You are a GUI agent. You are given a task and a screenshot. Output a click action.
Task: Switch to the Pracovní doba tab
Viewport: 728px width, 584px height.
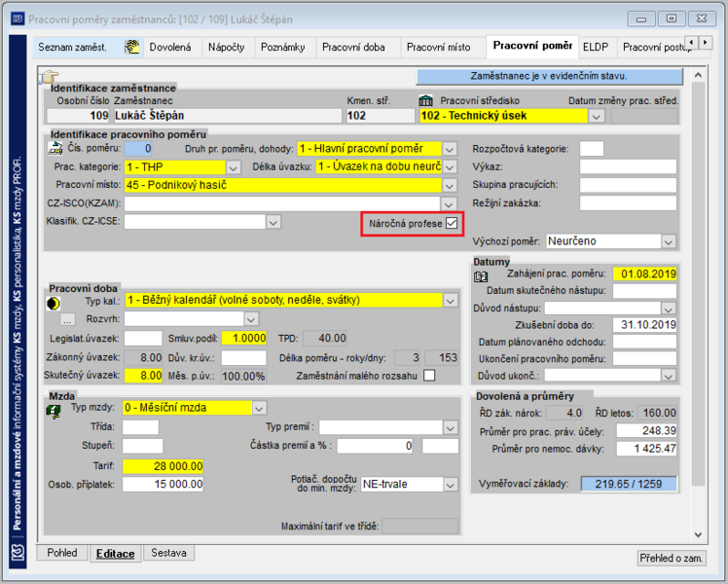click(353, 47)
